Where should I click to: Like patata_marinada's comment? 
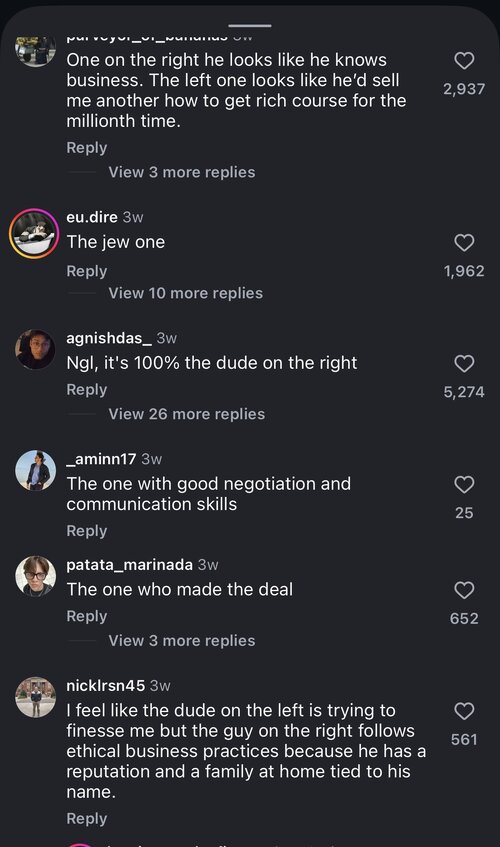464,590
